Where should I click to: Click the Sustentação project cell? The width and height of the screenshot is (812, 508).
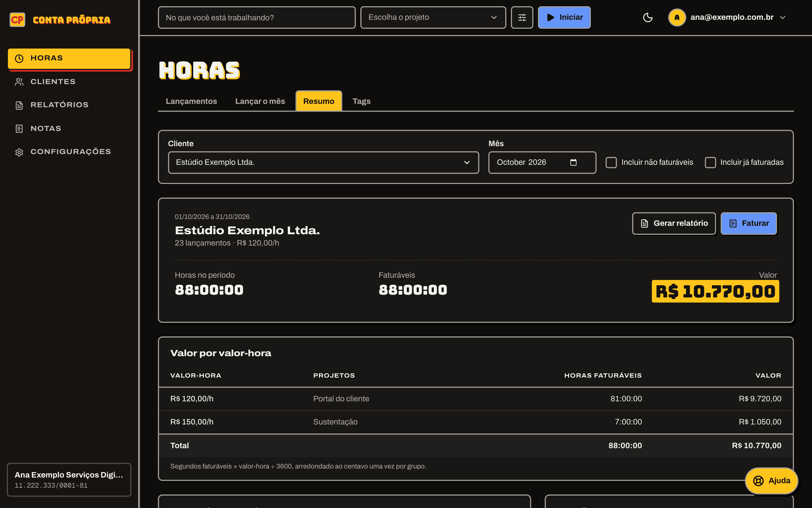coord(335,422)
